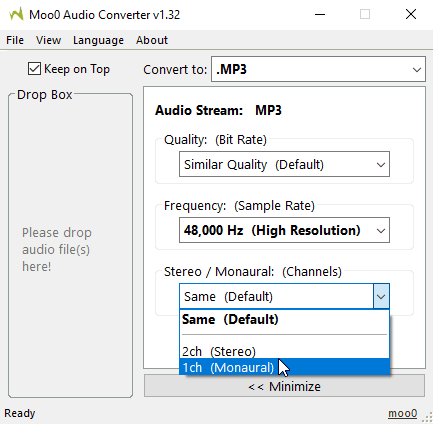Click the window resize grip in status bar
This screenshot has width=433, height=424.
(427, 417)
